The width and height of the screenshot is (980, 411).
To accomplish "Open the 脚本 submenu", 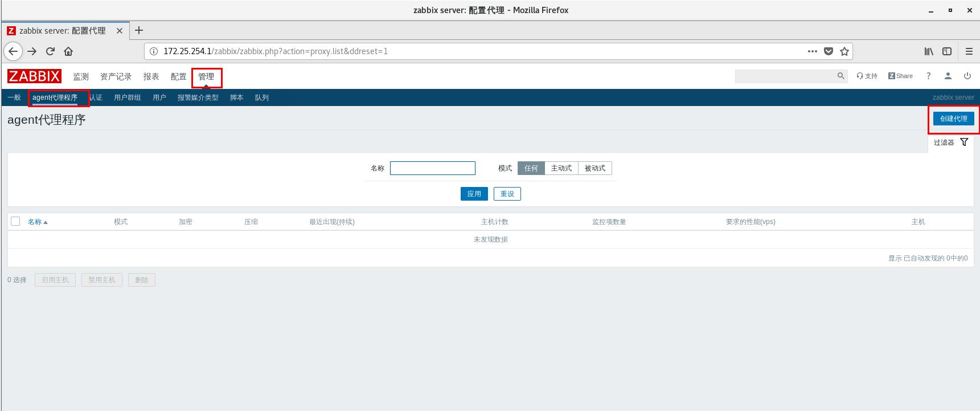I will point(237,97).
